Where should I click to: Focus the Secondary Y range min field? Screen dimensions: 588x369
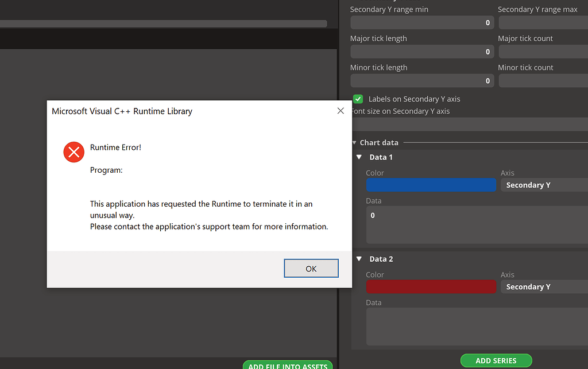[422, 22]
